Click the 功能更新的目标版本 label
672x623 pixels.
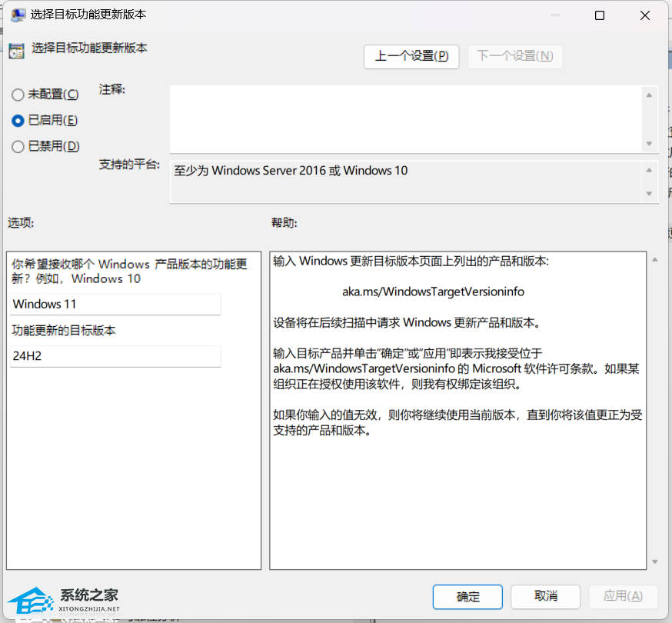64,330
